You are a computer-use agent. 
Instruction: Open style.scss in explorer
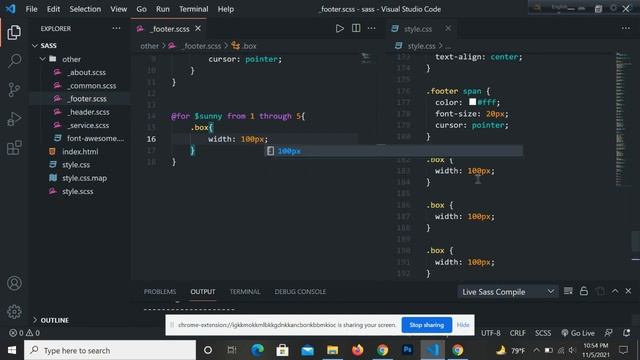coord(78,191)
